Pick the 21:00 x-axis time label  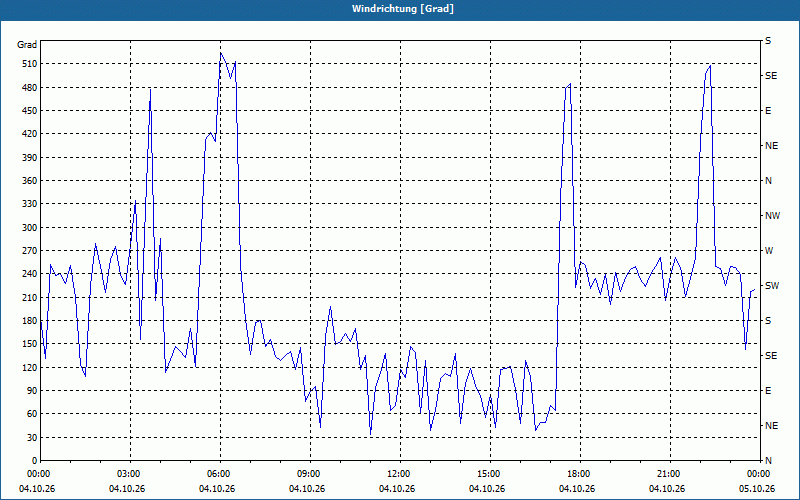coord(670,474)
